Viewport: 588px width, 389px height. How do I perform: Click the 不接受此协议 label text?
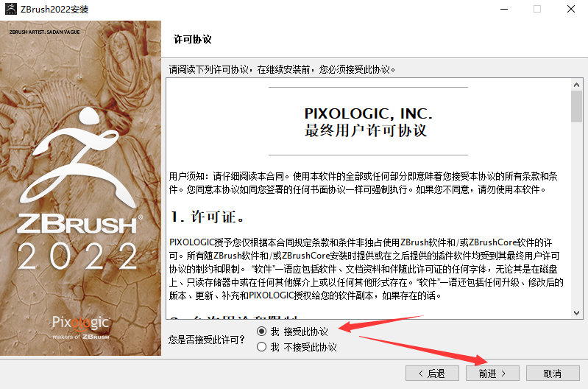[310, 347]
